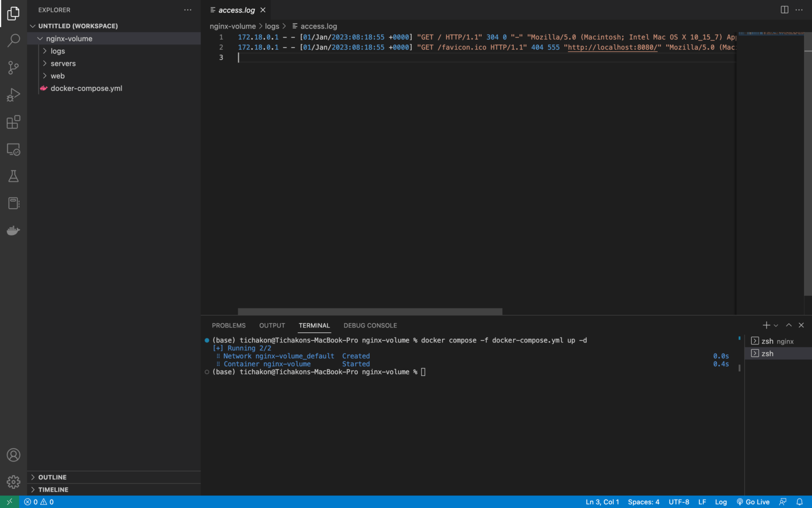Click Go Live in the status bar
812x508 pixels.
[x=753, y=502]
